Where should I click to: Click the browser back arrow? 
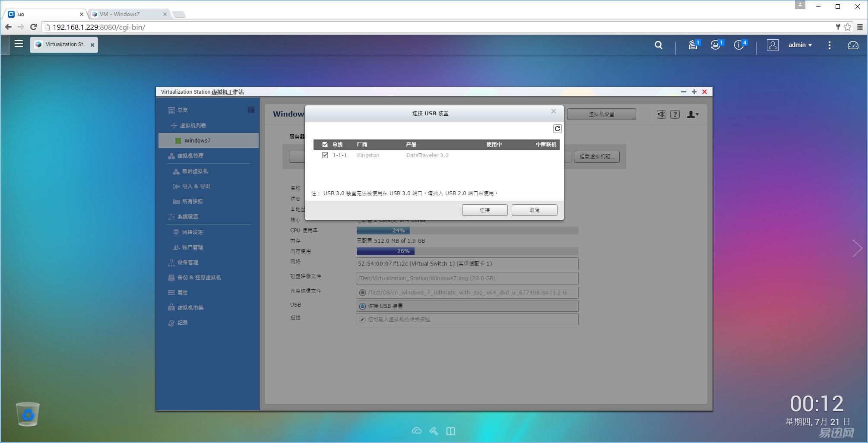tap(8, 27)
